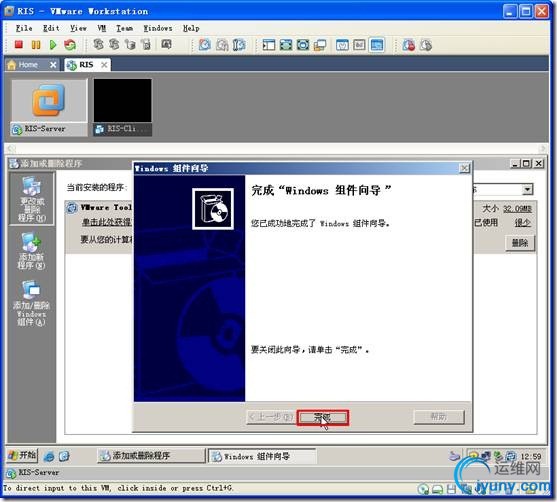Close the Windows 组件向导 dialog
The width and height of the screenshot is (557, 502).
pos(464,168)
